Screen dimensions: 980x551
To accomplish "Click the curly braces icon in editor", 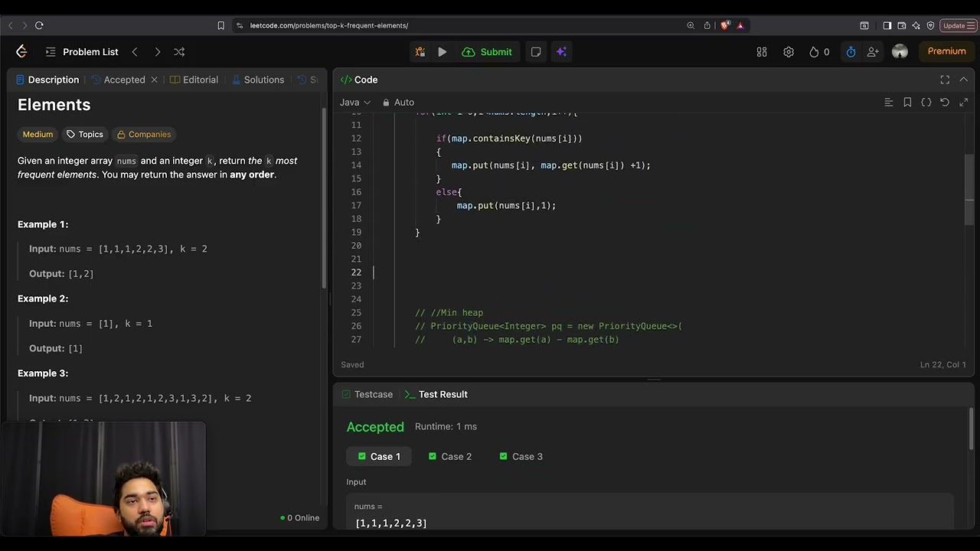I will [926, 103].
